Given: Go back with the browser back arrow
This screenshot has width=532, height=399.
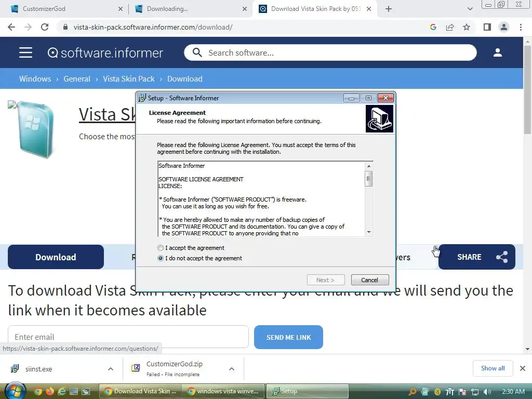Looking at the screenshot, I should (x=11, y=27).
